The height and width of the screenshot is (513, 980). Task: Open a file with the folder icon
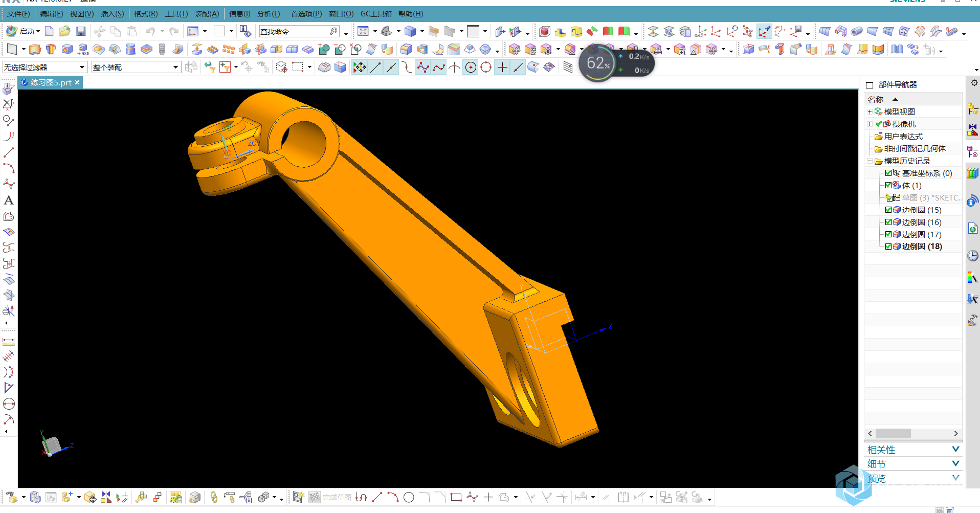pos(64,32)
